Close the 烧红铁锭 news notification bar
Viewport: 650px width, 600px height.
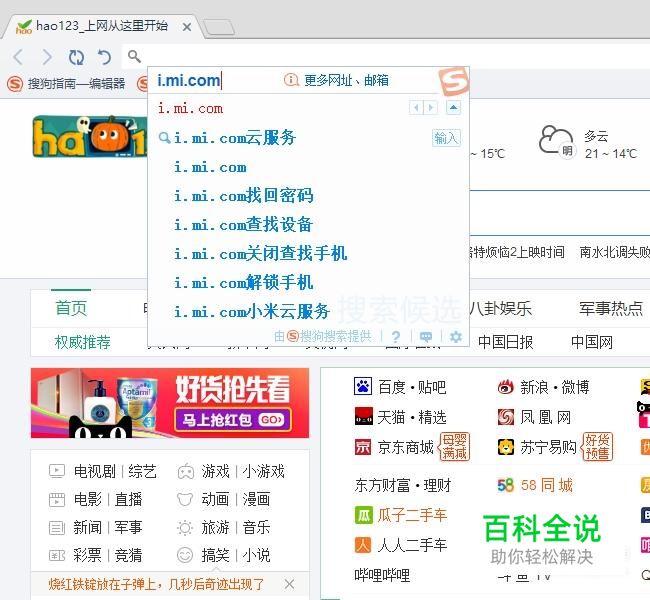coord(289,585)
